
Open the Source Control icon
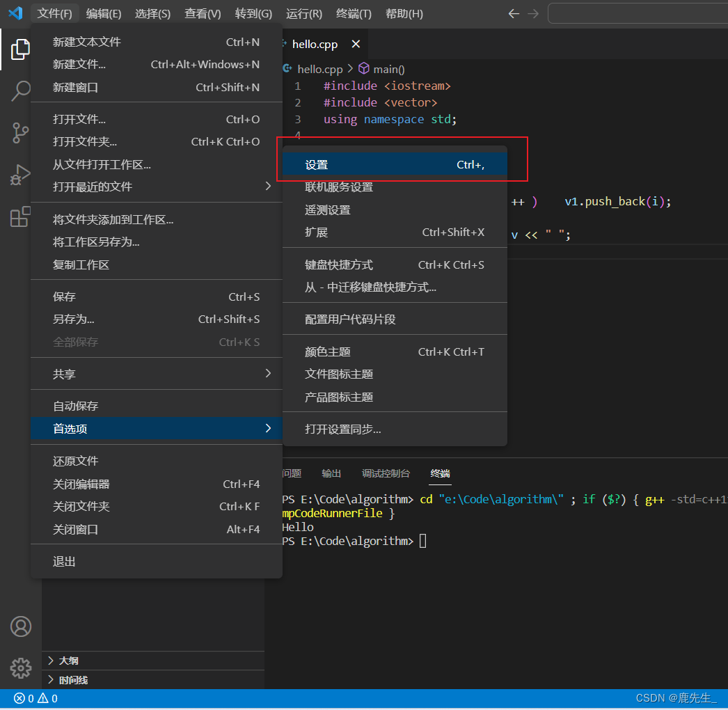[x=21, y=132]
